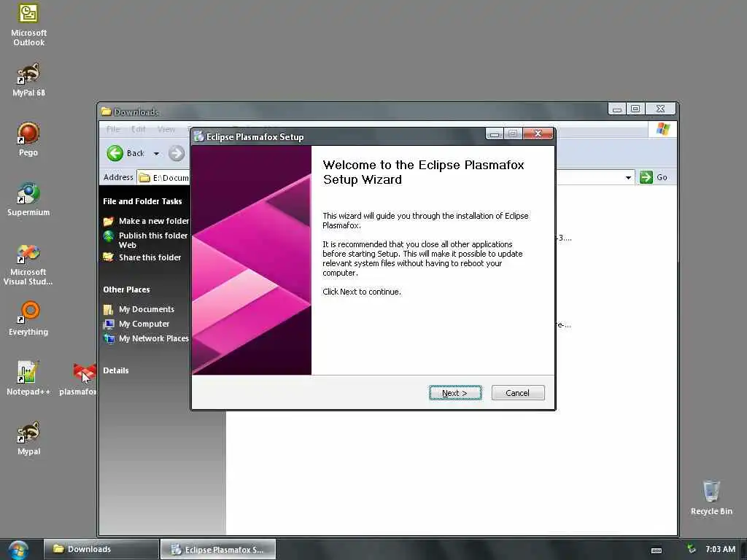This screenshot has width=747, height=560.
Task: Close the Eclipse Plasmafox Setup dialog
Action: pos(538,134)
